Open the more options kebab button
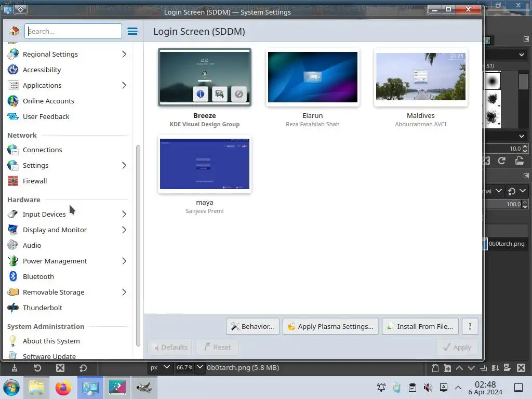 click(470, 326)
